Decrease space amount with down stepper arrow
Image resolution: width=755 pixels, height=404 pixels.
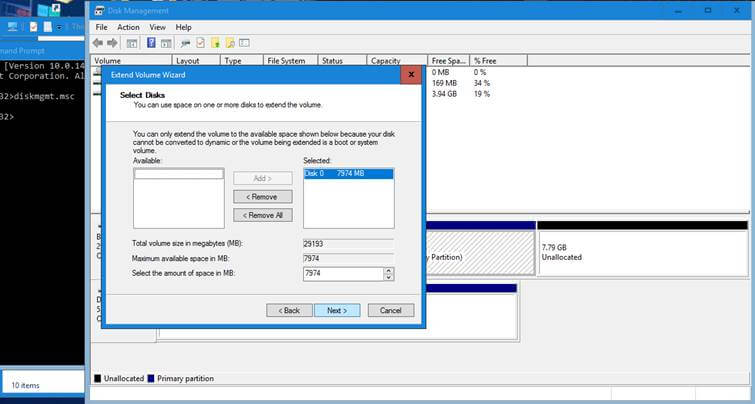[388, 277]
